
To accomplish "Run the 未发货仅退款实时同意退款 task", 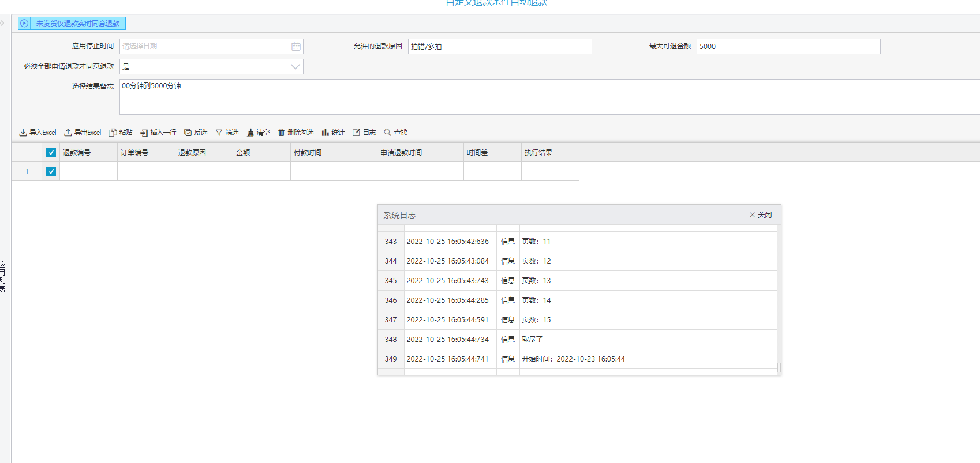I will 72,24.
